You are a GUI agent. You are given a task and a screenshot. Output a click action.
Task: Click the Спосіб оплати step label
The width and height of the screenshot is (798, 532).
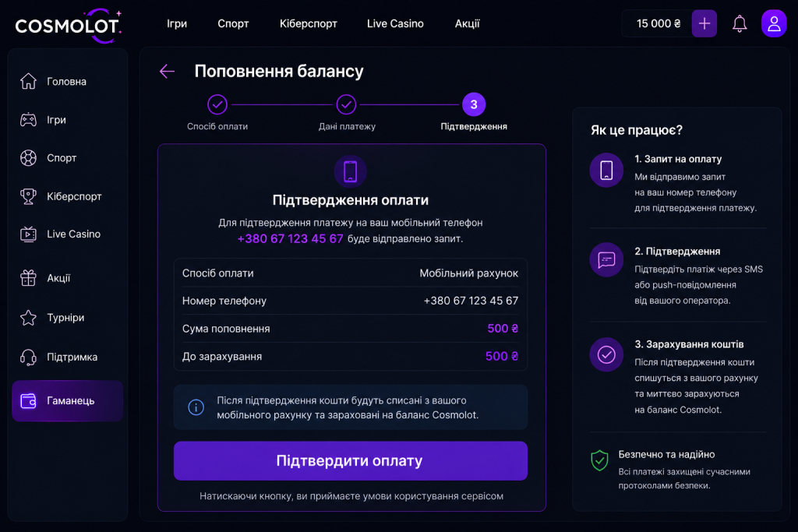point(217,127)
